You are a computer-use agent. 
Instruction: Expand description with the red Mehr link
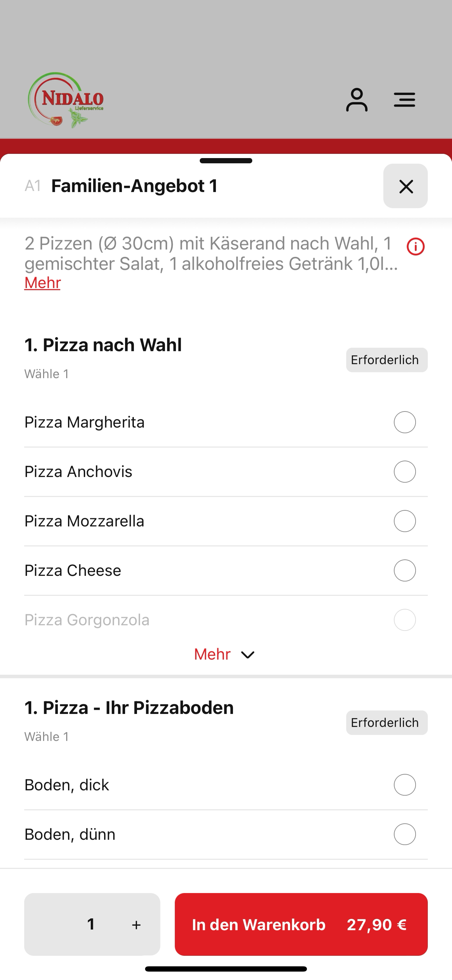point(43,283)
